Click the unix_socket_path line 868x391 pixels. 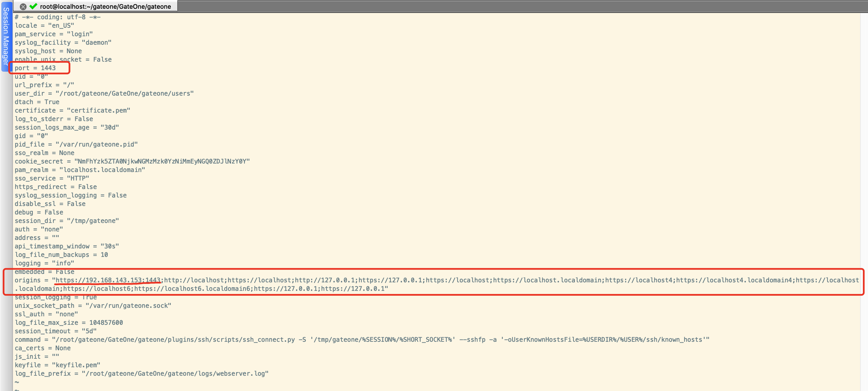click(x=93, y=306)
